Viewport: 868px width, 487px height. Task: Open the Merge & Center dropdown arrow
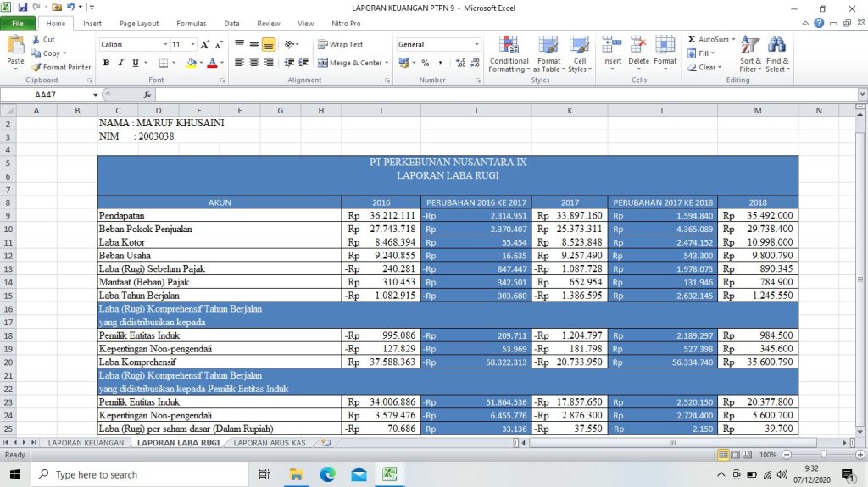coord(387,63)
